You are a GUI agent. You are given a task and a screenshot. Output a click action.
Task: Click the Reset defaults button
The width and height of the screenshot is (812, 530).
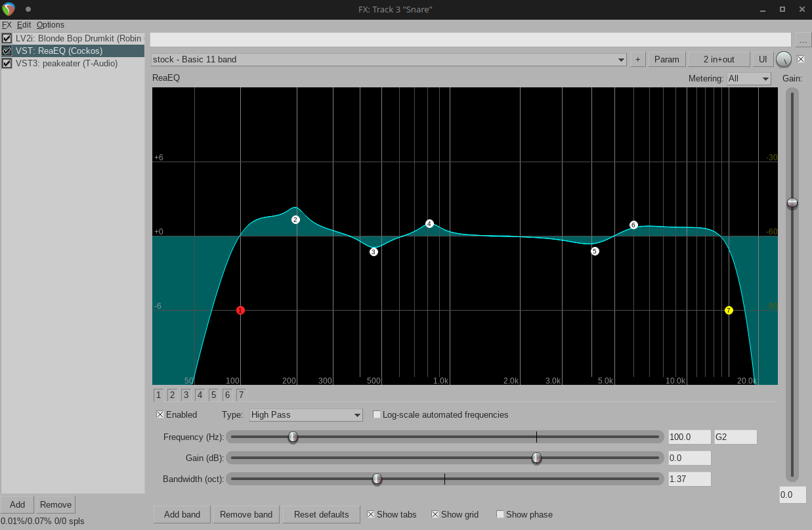pyautogui.click(x=321, y=514)
